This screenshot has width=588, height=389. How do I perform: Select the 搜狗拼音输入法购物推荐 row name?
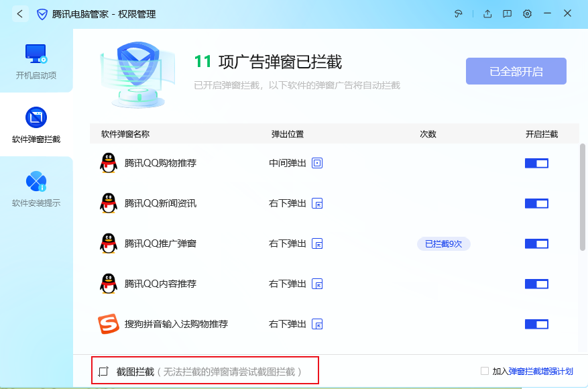[176, 324]
